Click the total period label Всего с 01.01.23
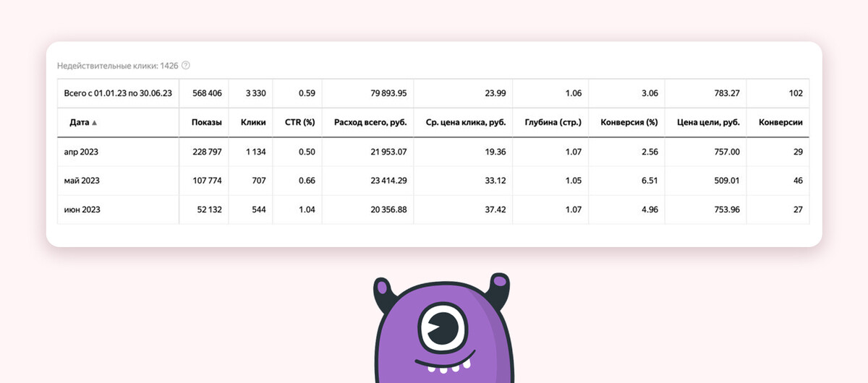 point(118,93)
